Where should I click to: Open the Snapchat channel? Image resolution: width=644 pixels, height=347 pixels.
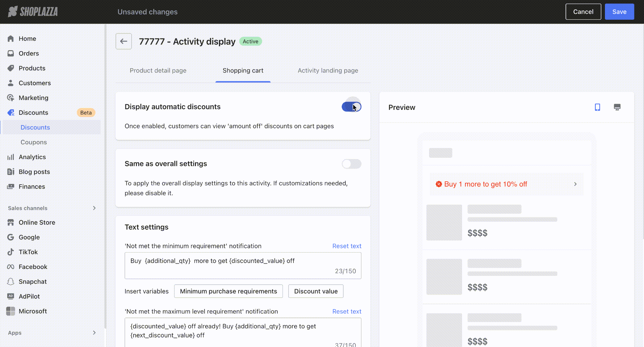pyautogui.click(x=32, y=281)
